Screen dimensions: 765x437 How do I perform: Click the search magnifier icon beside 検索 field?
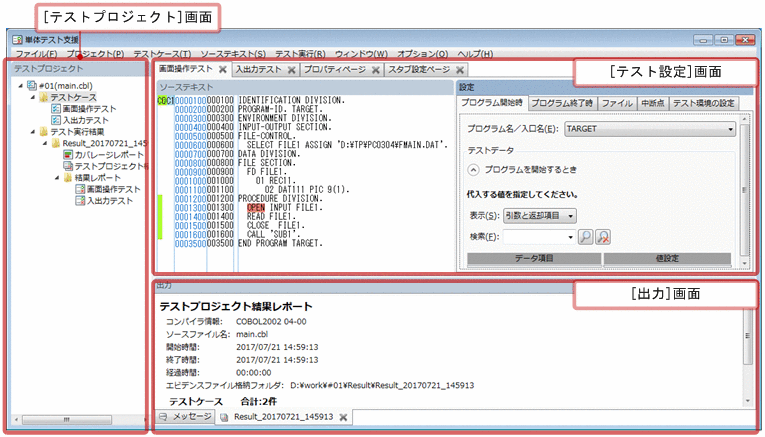click(x=585, y=237)
